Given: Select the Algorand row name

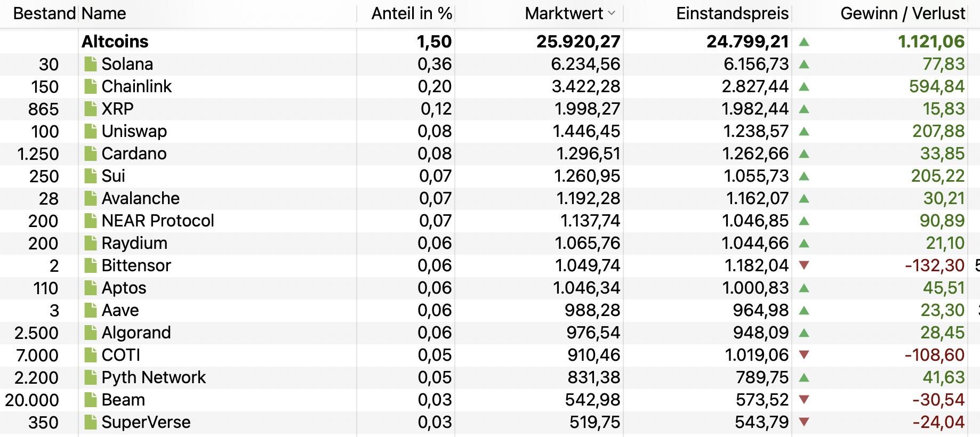Looking at the screenshot, I should (136, 333).
